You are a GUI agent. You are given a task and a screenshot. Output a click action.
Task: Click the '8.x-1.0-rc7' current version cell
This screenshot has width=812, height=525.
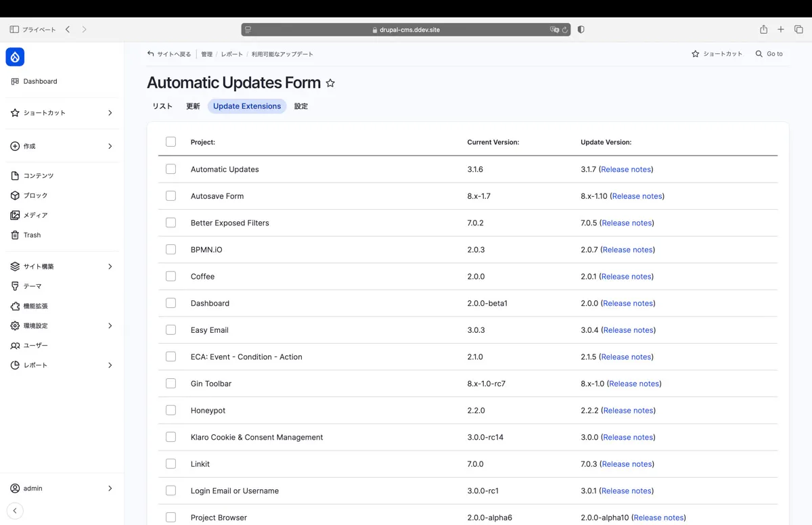[486, 384]
